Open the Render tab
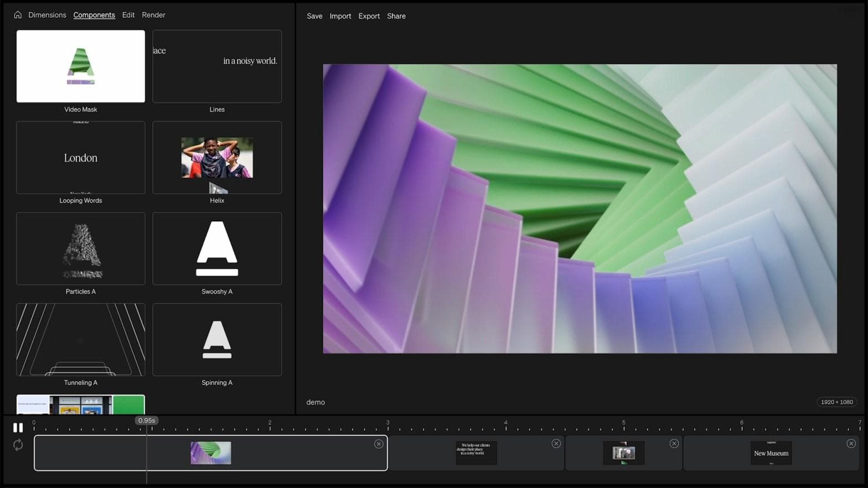The width and height of the screenshot is (868, 488). tap(153, 15)
